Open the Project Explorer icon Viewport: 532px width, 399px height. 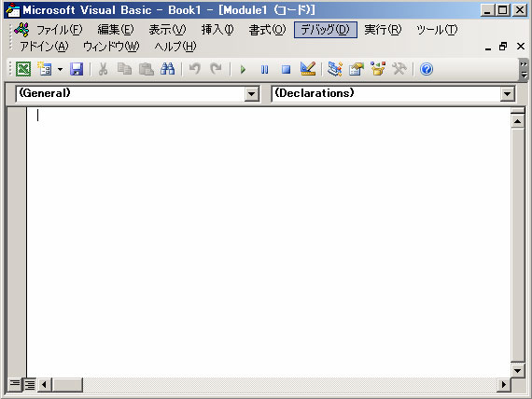[x=334, y=69]
